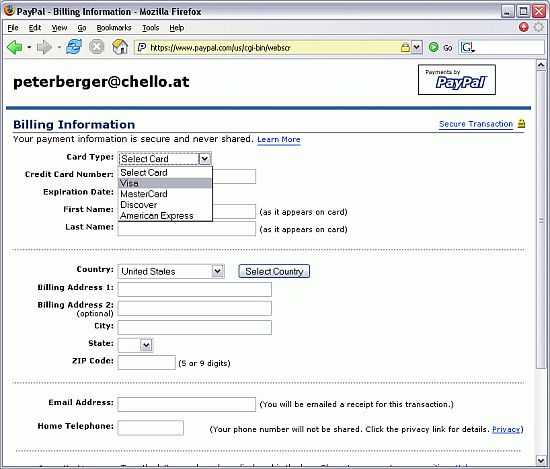Click the Payments by PayPal logo
The width and height of the screenshot is (550, 469).
(457, 79)
